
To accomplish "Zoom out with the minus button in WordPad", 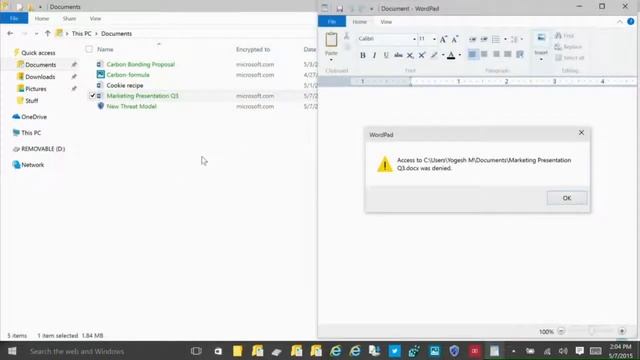I will 561,331.
